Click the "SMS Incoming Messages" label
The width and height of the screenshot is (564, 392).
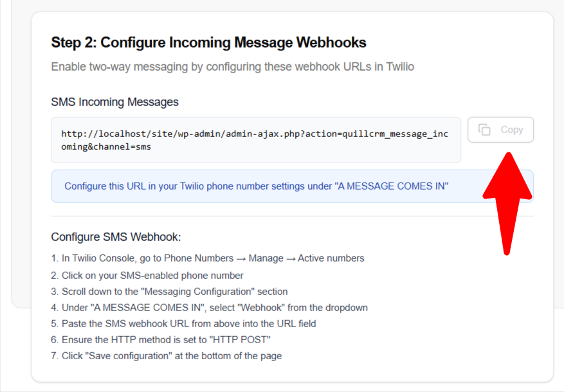click(x=114, y=102)
